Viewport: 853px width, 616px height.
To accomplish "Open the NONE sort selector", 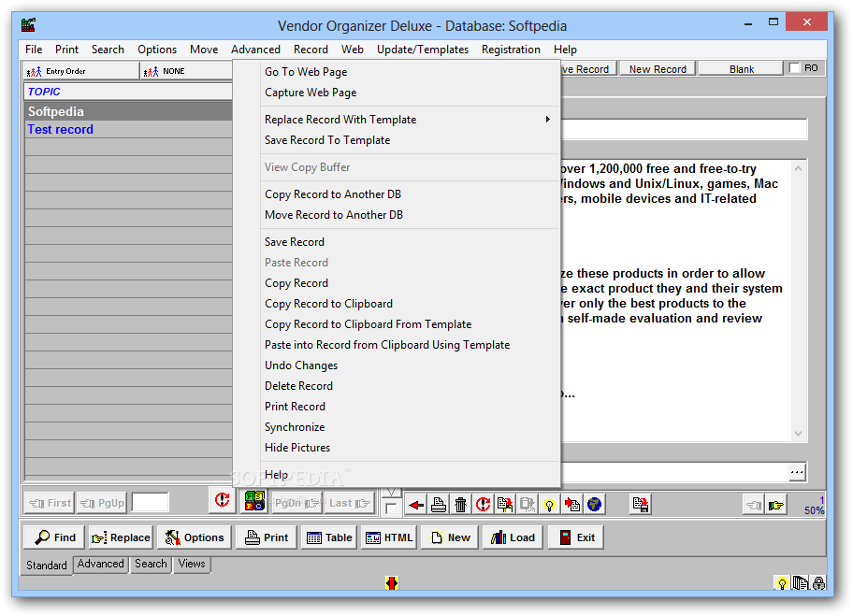I will coord(186,71).
